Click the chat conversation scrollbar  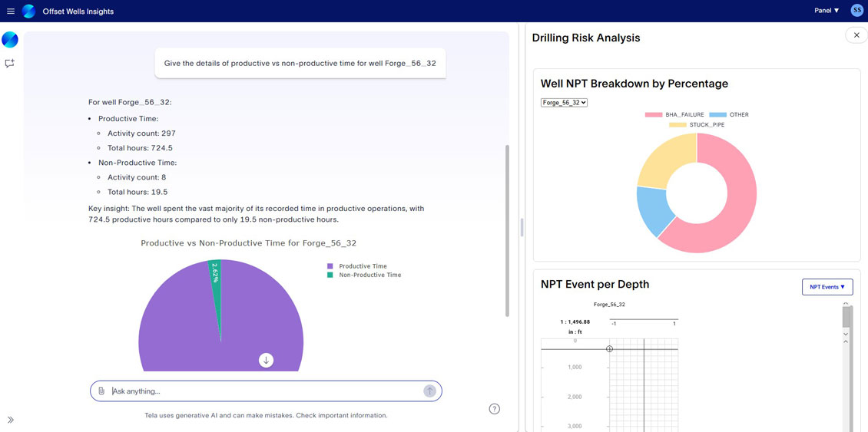506,231
